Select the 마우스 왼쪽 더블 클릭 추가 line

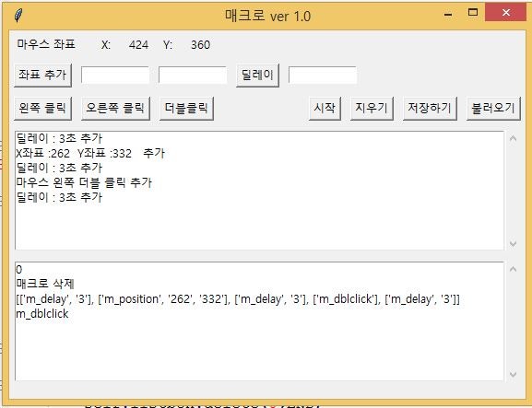[84, 182]
